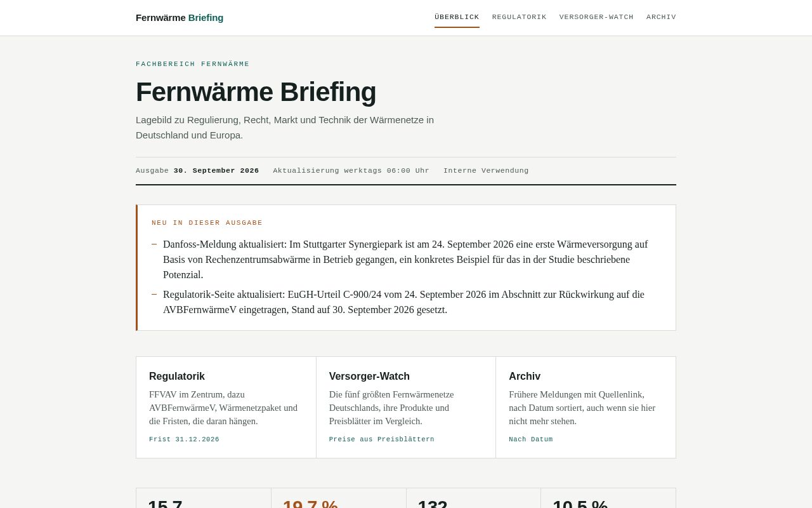The height and width of the screenshot is (508, 812).
Task: Click the Danfoss-Meldung update entry
Action: (406, 260)
